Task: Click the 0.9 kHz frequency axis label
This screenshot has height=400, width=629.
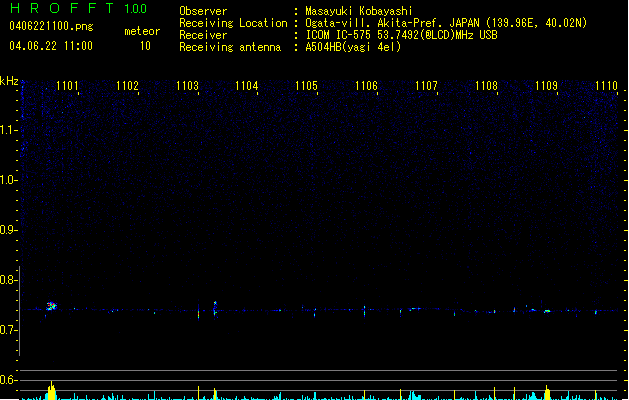Action: (8, 230)
